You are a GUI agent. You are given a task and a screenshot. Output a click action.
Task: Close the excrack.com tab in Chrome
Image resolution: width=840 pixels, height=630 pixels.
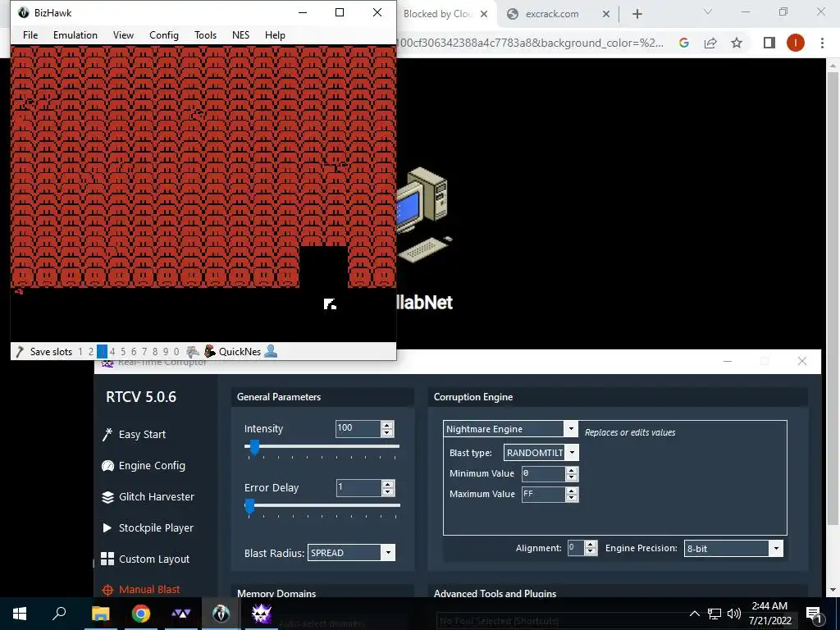[606, 14]
